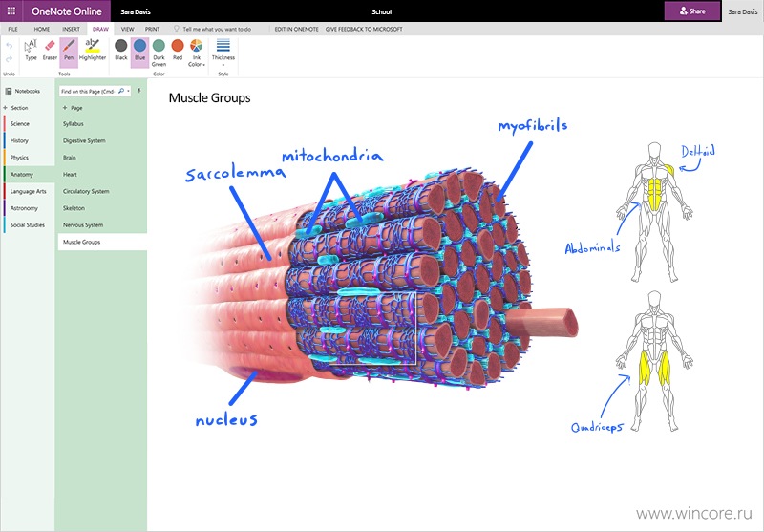764x532 pixels.
Task: Click the Muscle Groups page title
Action: click(x=209, y=98)
